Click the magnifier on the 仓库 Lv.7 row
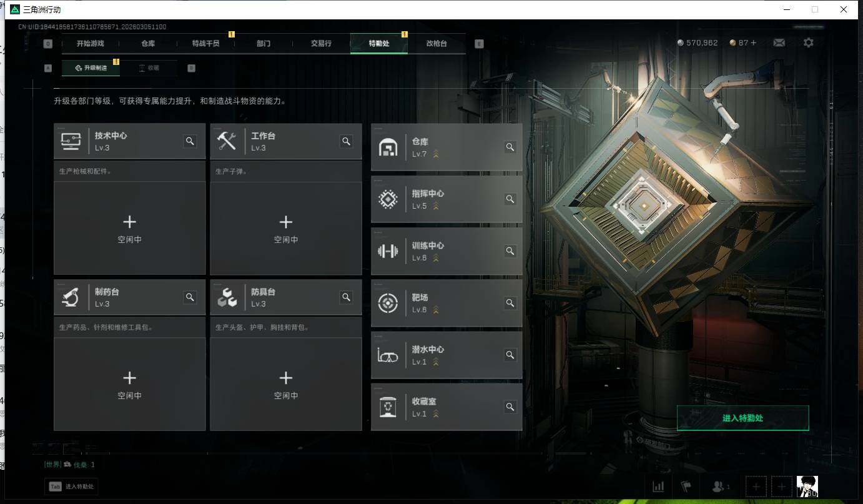The width and height of the screenshot is (863, 504). pos(510,147)
